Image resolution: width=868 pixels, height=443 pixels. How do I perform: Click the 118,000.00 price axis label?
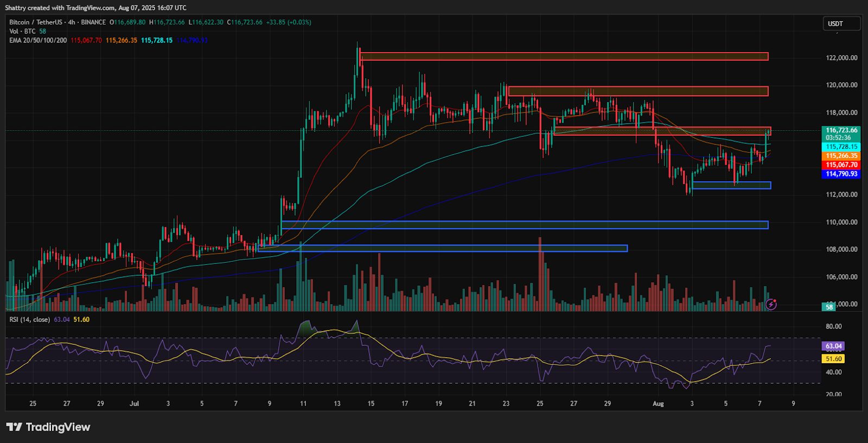point(841,112)
